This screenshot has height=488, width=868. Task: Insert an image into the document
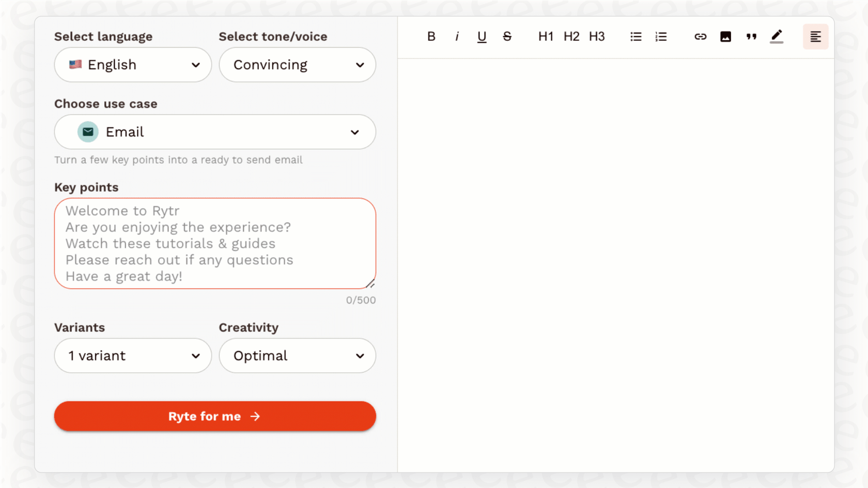click(725, 36)
